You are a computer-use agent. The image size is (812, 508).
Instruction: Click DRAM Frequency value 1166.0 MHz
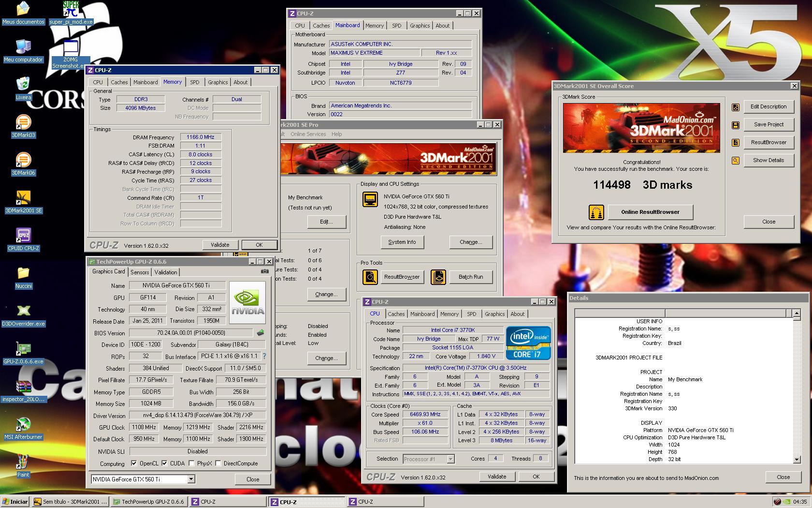(201, 137)
